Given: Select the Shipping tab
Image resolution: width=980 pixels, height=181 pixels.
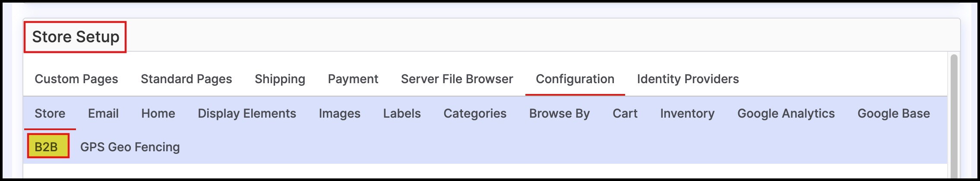Looking at the screenshot, I should (280, 79).
